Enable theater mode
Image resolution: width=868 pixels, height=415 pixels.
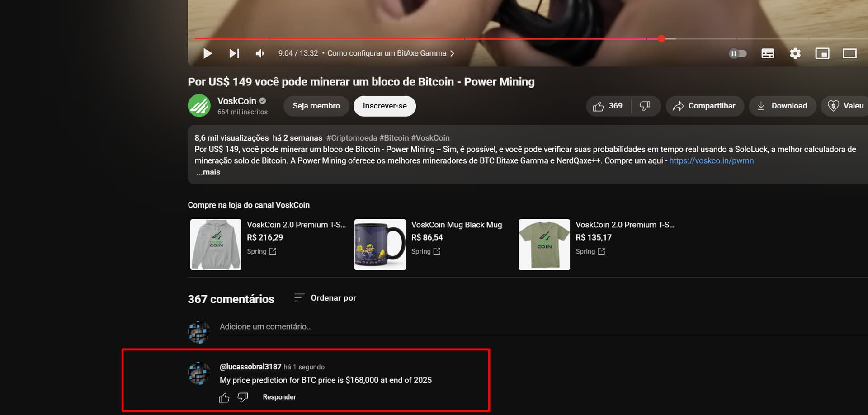[849, 53]
